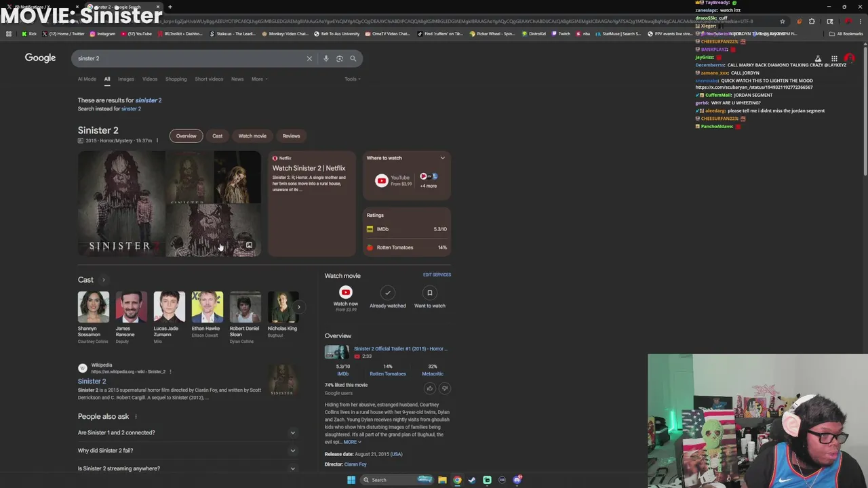This screenshot has height=488, width=868.
Task: Open Metacritic 32% score link
Action: pyautogui.click(x=433, y=370)
